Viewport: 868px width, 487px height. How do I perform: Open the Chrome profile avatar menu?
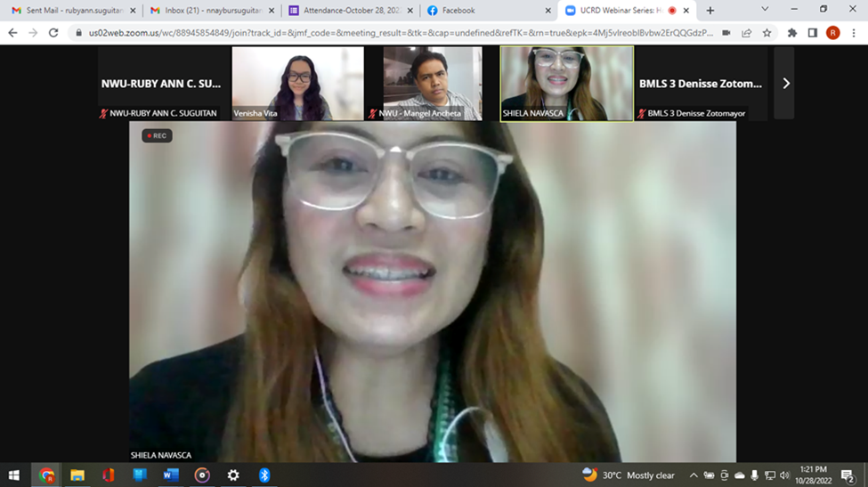tap(832, 33)
